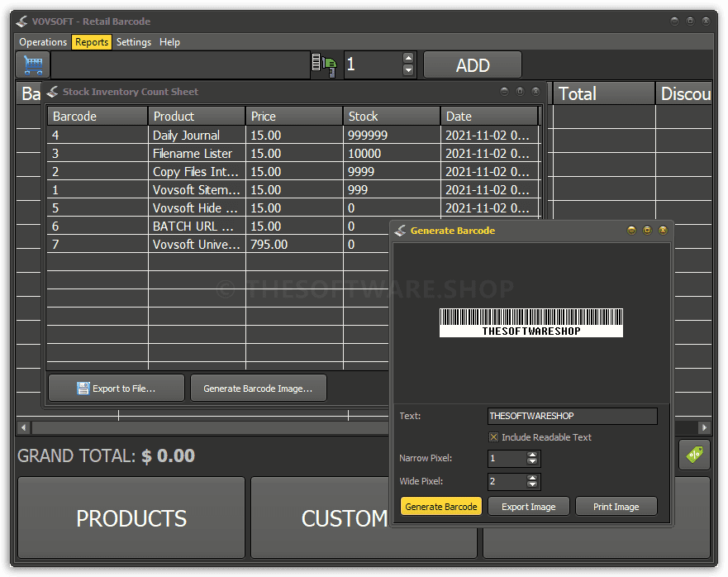Click the yellow Generate Barcode button
The width and height of the screenshot is (728, 577).
(441, 507)
